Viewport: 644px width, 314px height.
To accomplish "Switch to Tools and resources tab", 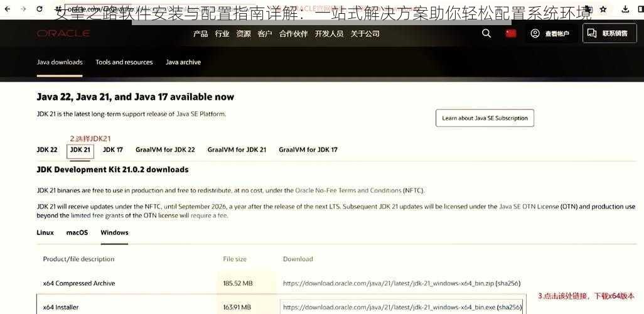I will [124, 62].
